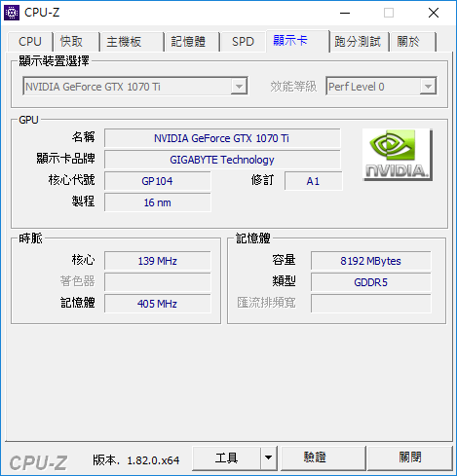457x476 pixels.
Task: Switch to the CPU tab
Action: pyautogui.click(x=30, y=42)
